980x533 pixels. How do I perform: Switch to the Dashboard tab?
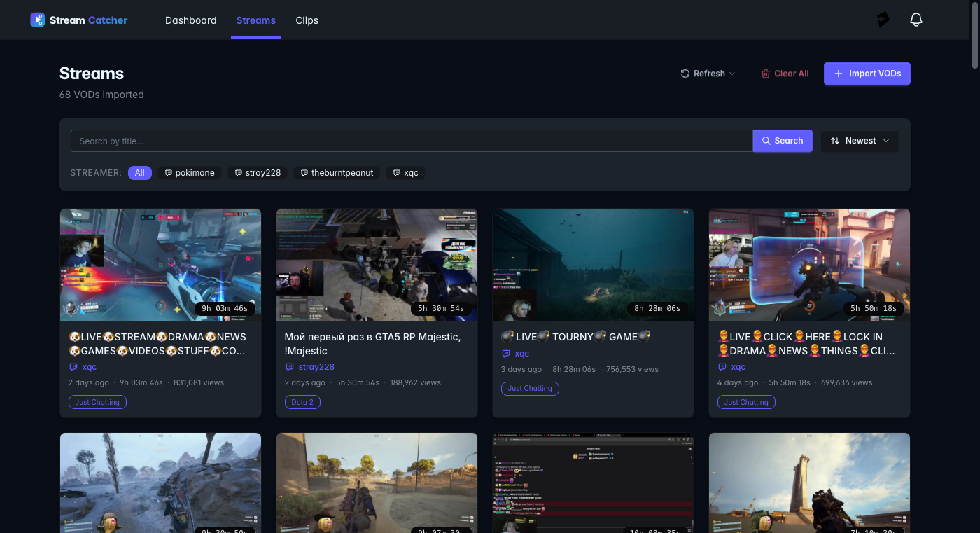pos(190,20)
